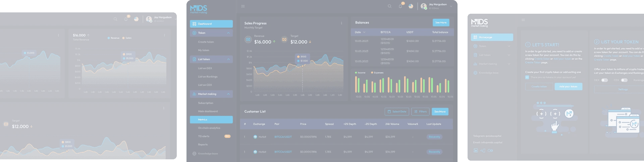
Task: Toggle the DEX switch
Action: [x=604, y=80]
